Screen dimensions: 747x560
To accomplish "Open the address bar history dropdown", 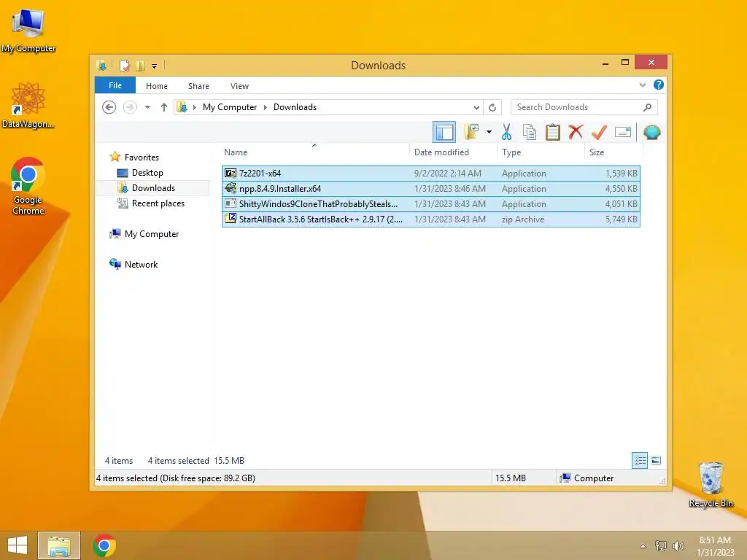I will 476,107.
